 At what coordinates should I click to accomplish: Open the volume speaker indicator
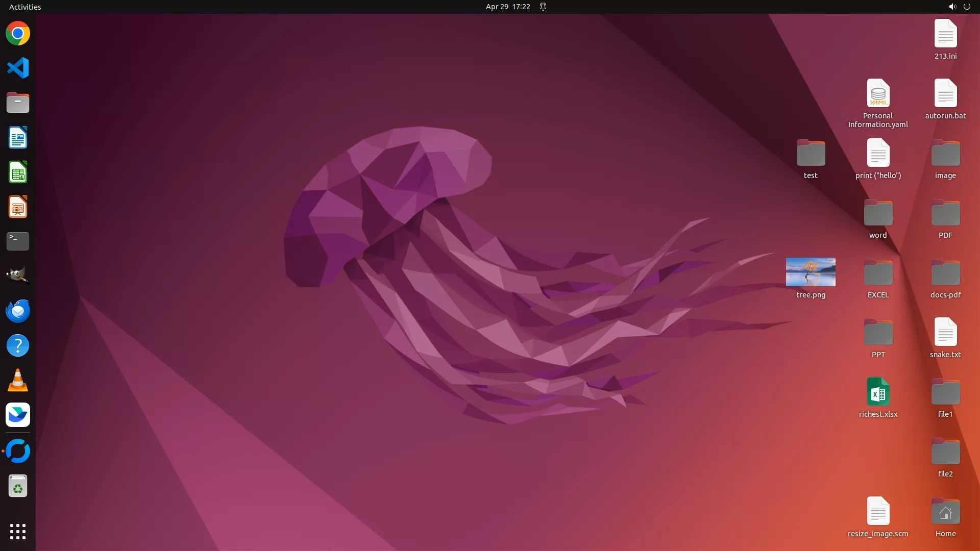(952, 7)
